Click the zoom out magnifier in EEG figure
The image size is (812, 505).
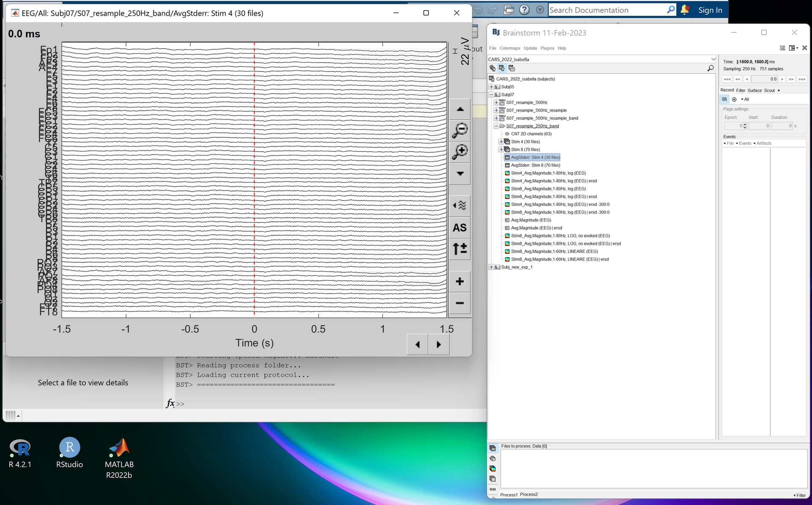pyautogui.click(x=460, y=130)
